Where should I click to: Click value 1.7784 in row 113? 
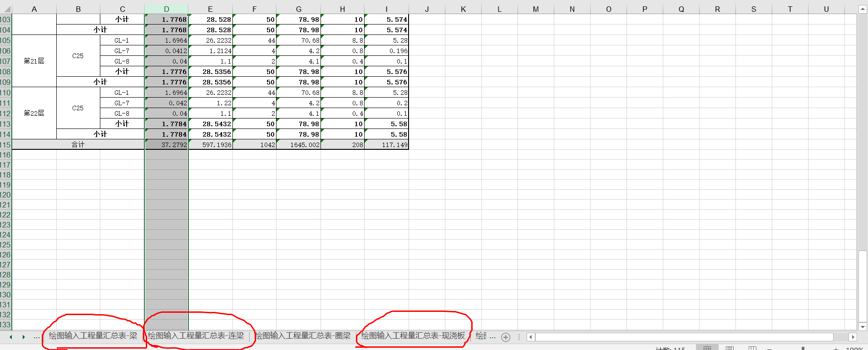click(166, 124)
